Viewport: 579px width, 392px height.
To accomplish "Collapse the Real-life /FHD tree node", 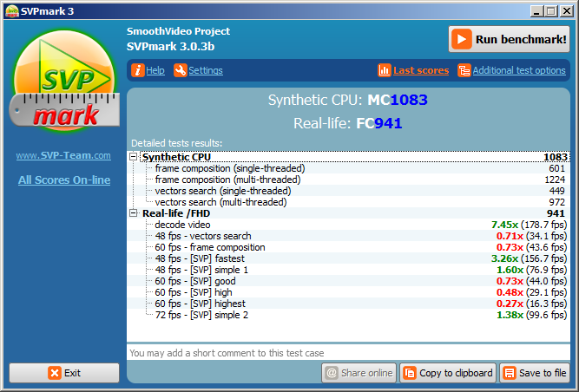I will pyautogui.click(x=134, y=213).
